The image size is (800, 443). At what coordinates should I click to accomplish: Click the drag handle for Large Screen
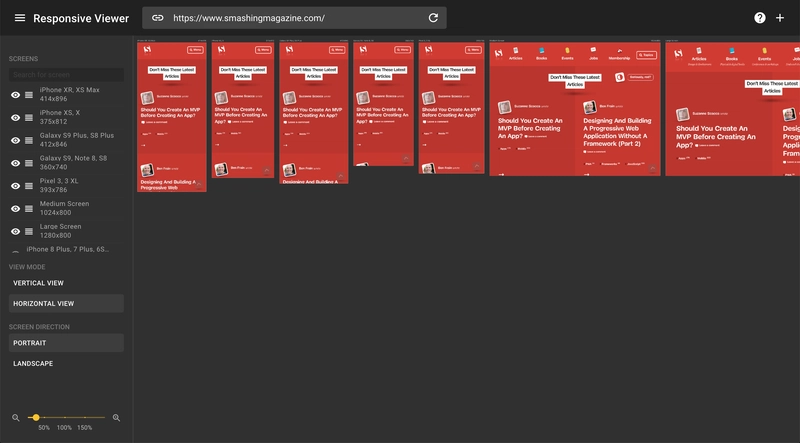point(29,232)
